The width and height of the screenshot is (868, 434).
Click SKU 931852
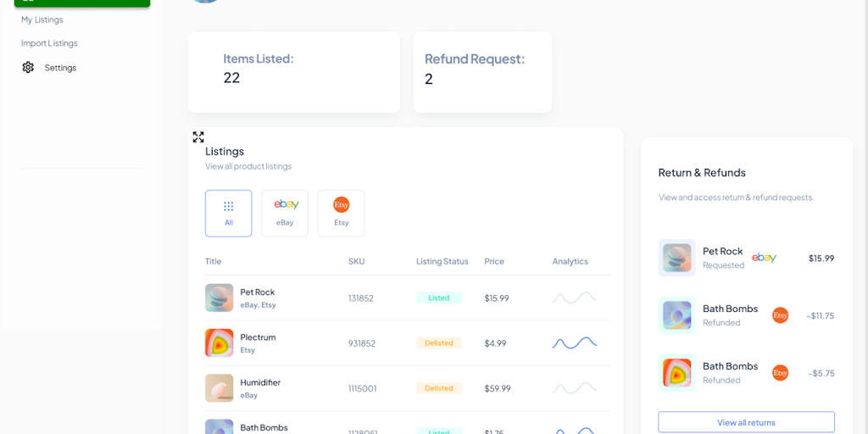click(x=362, y=343)
